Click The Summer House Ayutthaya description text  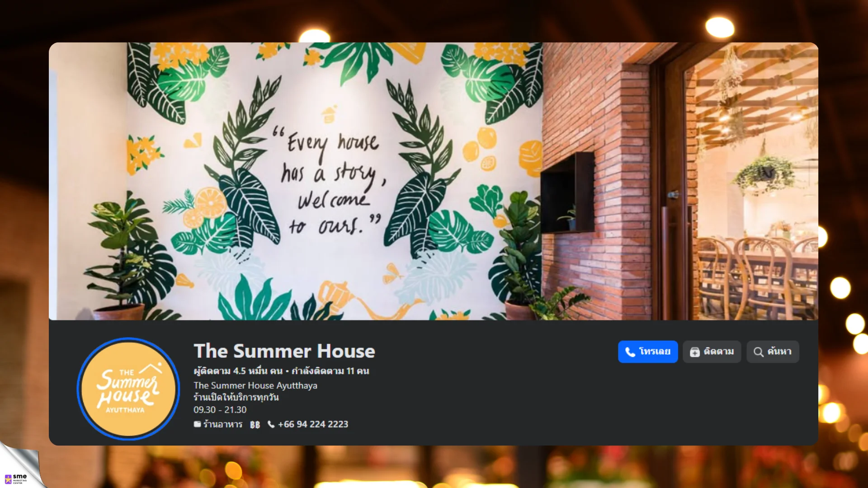[x=255, y=385]
